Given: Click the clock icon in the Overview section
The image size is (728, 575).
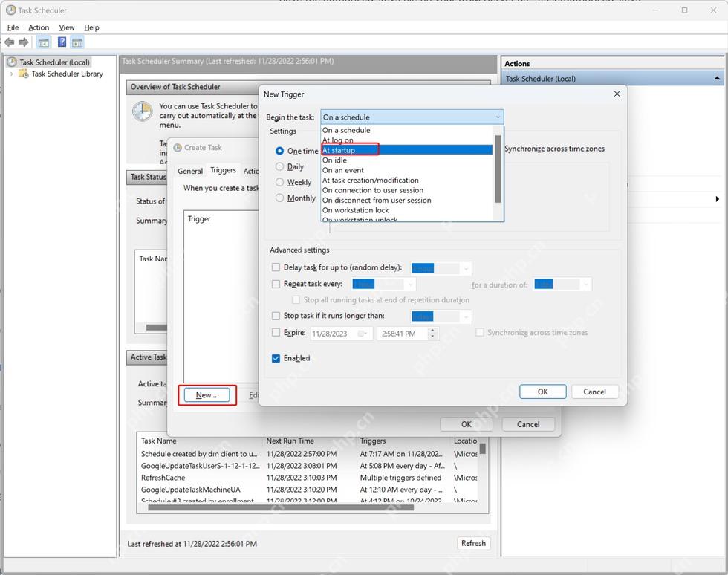Looking at the screenshot, I should (x=142, y=111).
